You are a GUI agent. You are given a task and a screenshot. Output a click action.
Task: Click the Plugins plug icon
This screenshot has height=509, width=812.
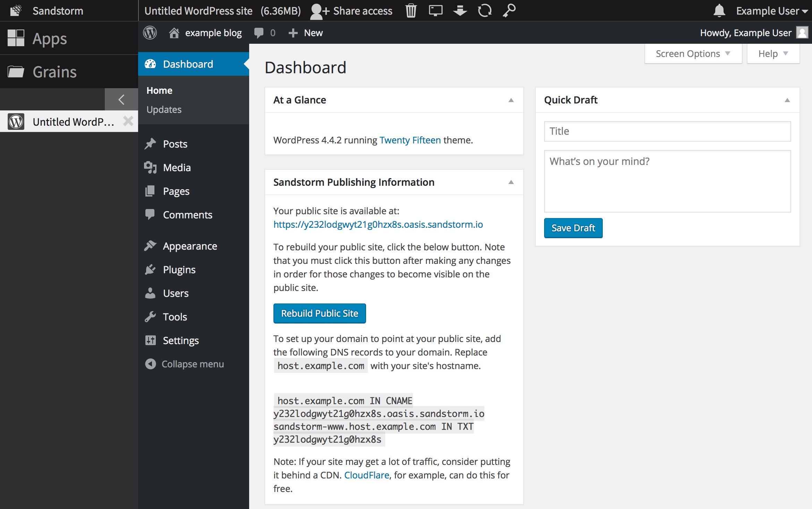[x=150, y=269]
